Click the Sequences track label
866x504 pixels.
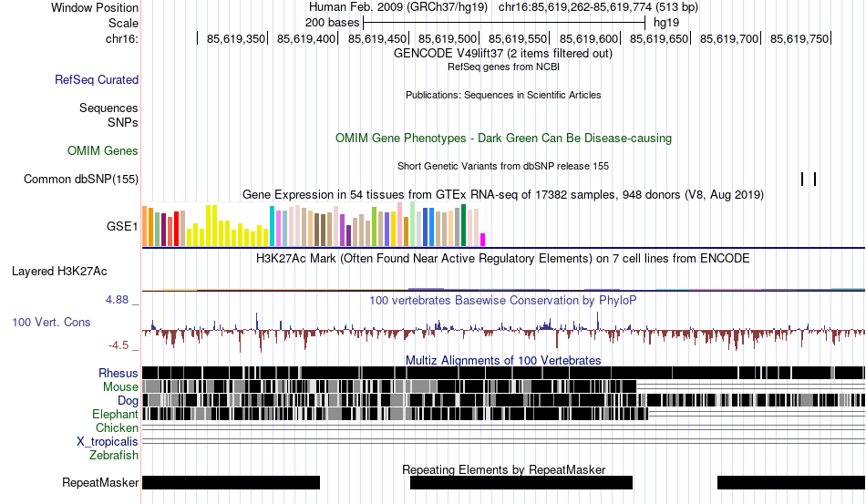[x=108, y=108]
